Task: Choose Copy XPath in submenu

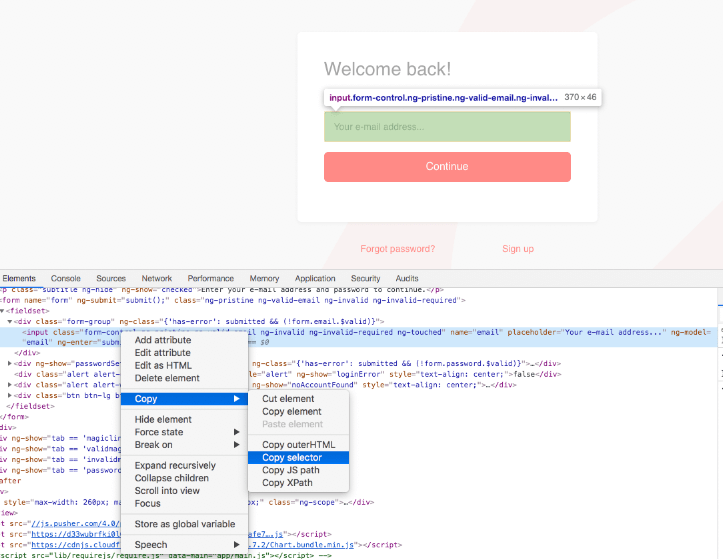Action: 298,483
